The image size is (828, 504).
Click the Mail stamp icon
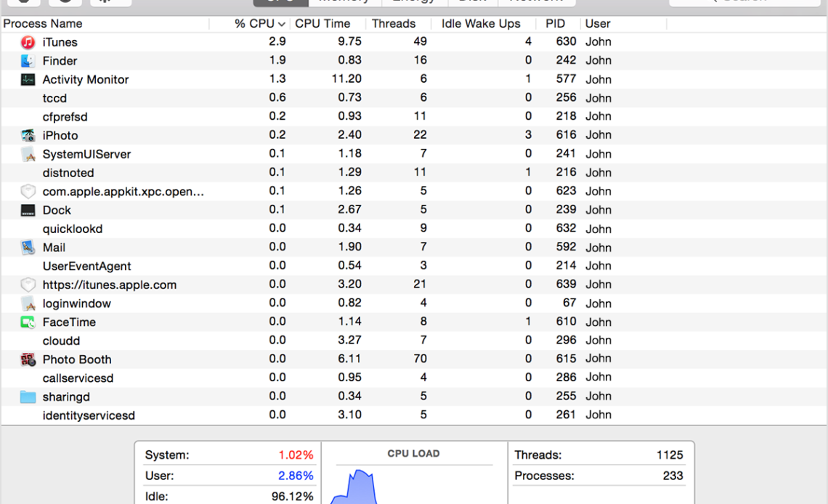28,247
